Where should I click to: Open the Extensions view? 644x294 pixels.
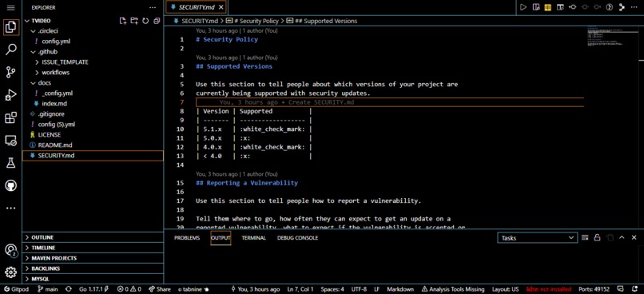pyautogui.click(x=10, y=118)
